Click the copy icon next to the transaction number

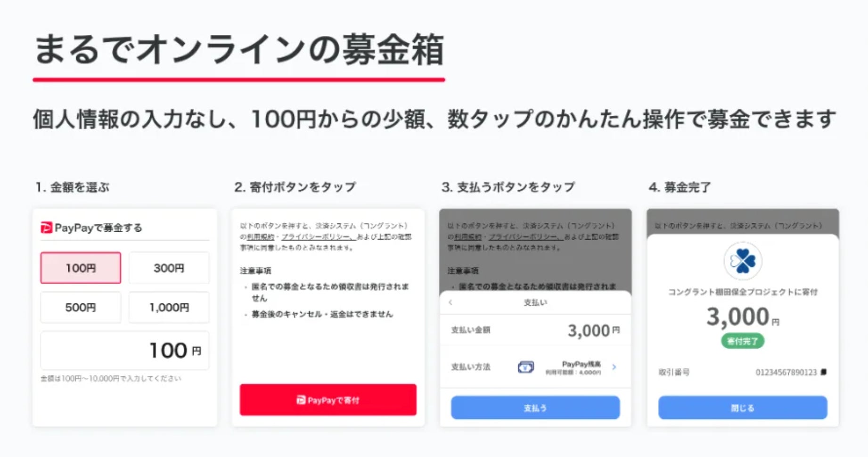pos(824,372)
